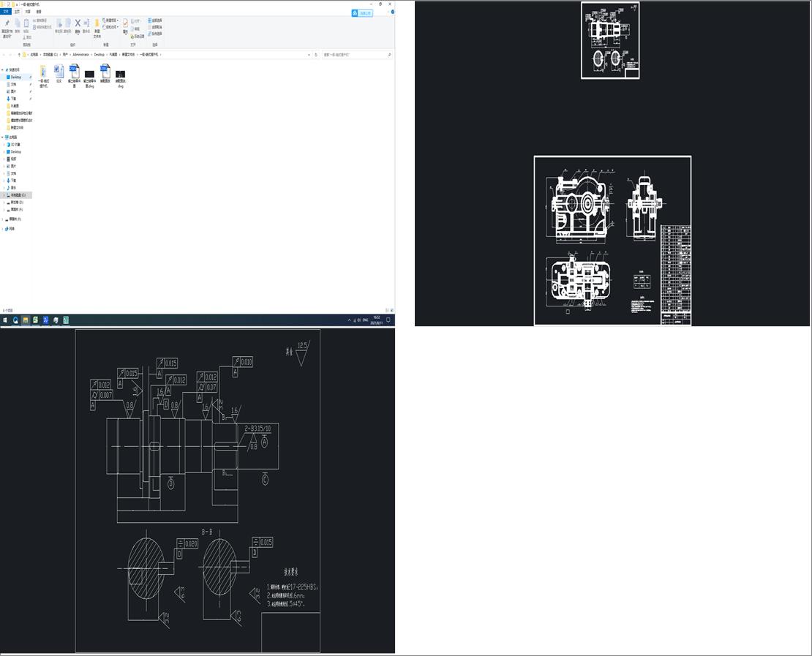Pin to Quick access ribbon icon
The height and width of the screenshot is (656, 812).
(7, 23)
